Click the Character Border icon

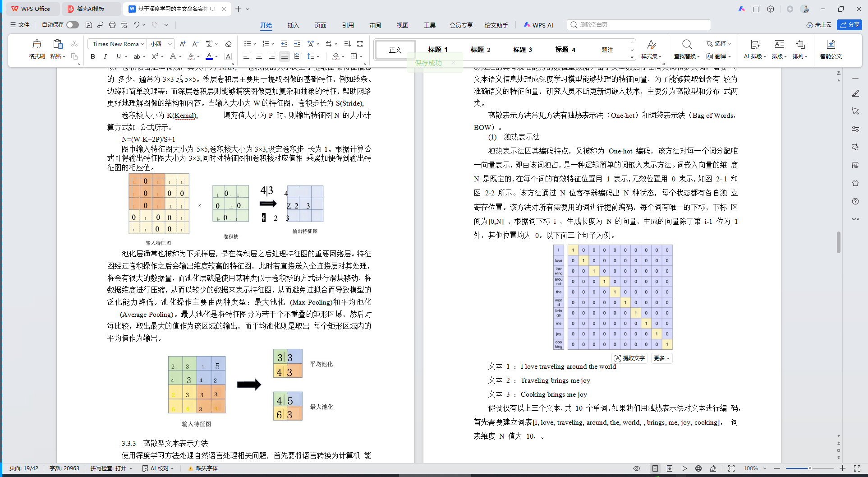228,56
